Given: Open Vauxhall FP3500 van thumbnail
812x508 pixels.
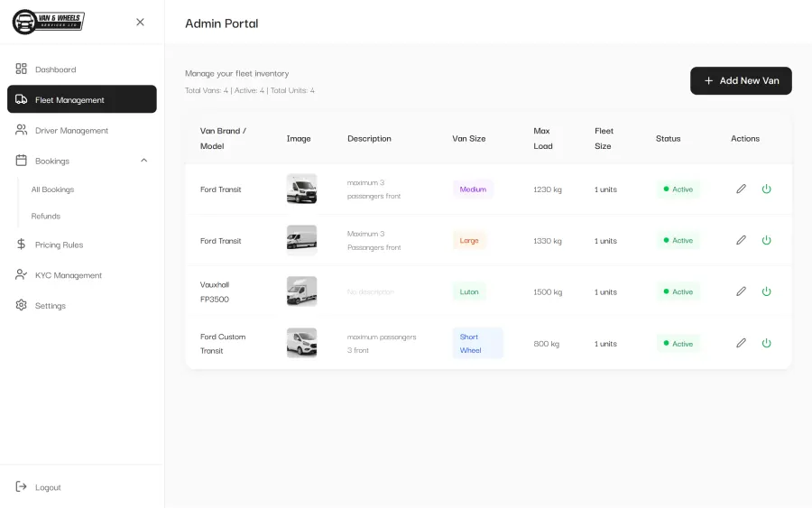Looking at the screenshot, I should (x=302, y=291).
